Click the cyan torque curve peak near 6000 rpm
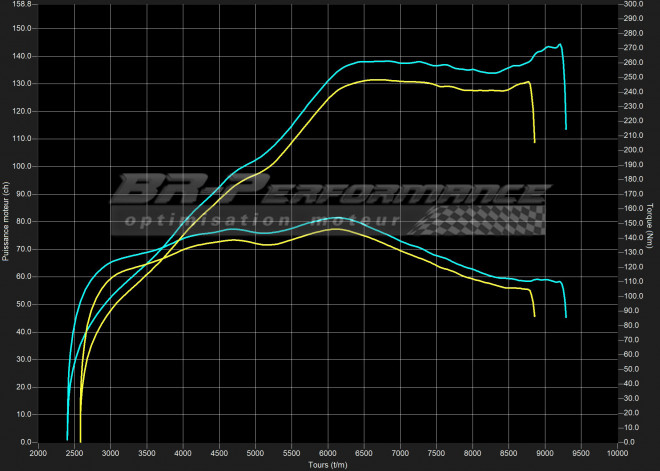 pyautogui.click(x=333, y=218)
